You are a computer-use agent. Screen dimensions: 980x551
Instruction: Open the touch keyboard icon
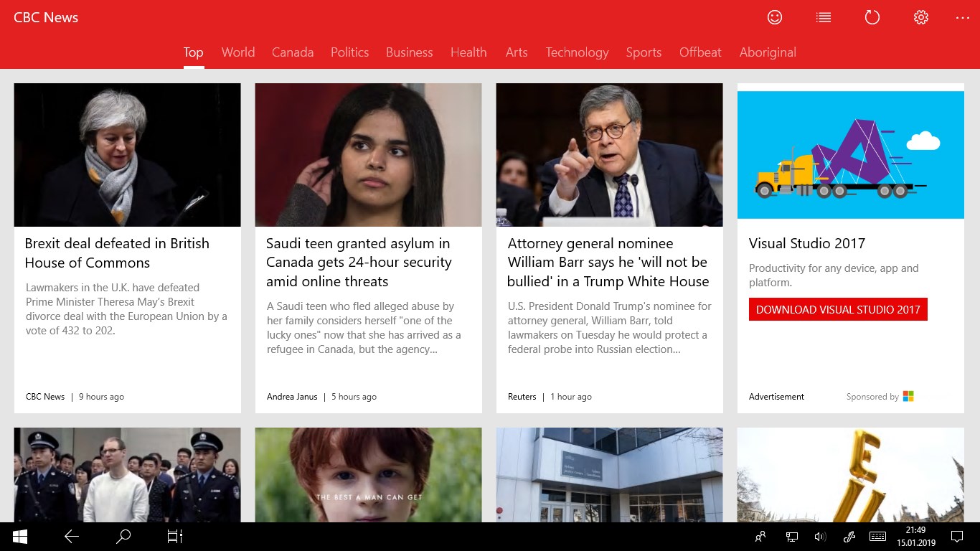point(877,536)
